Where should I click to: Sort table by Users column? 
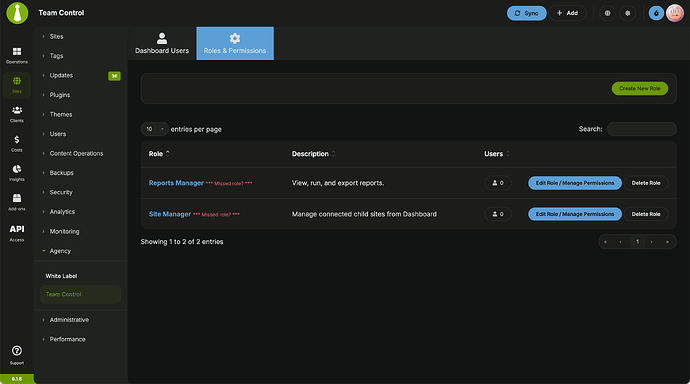coord(497,154)
